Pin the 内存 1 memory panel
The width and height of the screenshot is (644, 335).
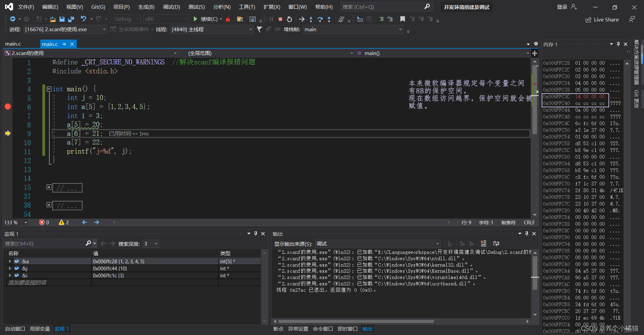coord(618,44)
